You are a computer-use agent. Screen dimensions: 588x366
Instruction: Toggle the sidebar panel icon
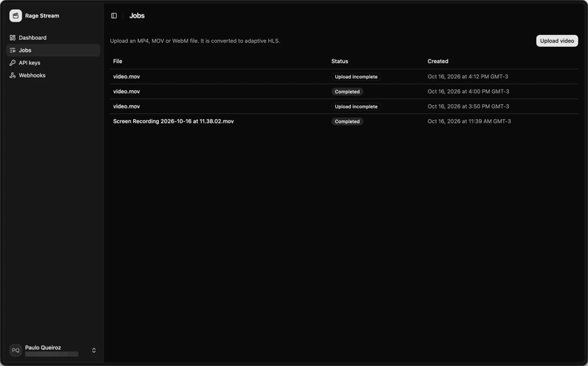coord(114,16)
